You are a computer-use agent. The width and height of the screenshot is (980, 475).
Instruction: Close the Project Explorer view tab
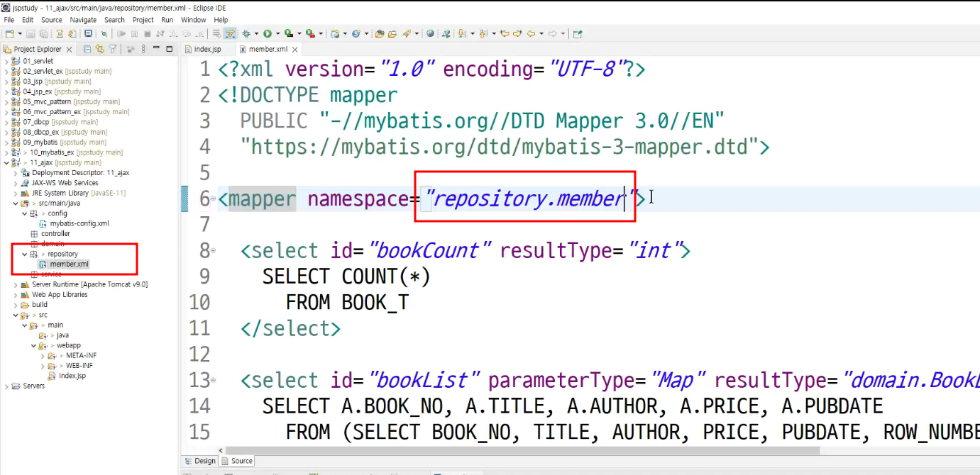69,50
